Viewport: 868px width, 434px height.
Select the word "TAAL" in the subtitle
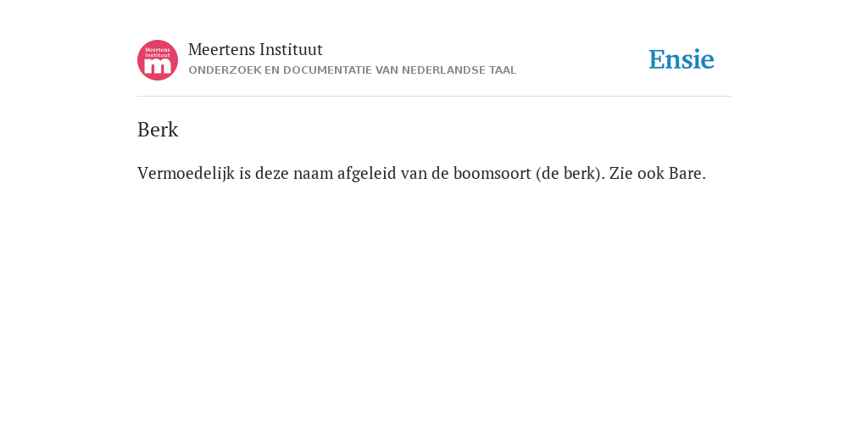point(503,70)
